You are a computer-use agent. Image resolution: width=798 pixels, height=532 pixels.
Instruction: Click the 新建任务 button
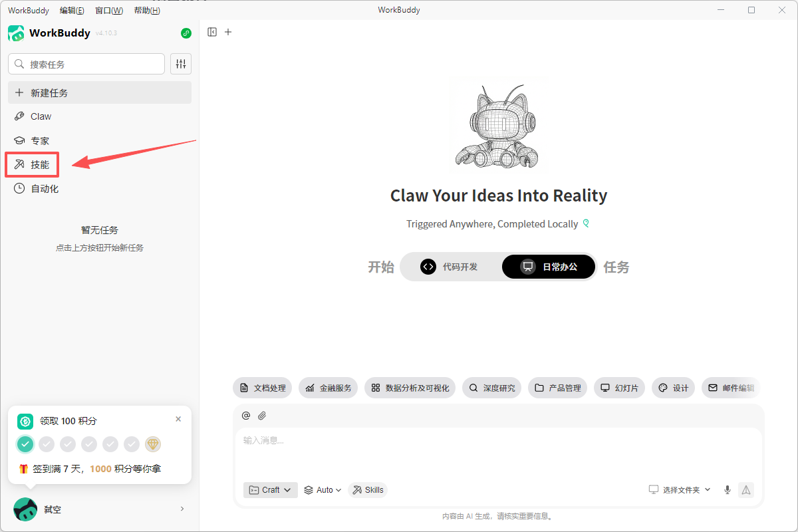[100, 92]
